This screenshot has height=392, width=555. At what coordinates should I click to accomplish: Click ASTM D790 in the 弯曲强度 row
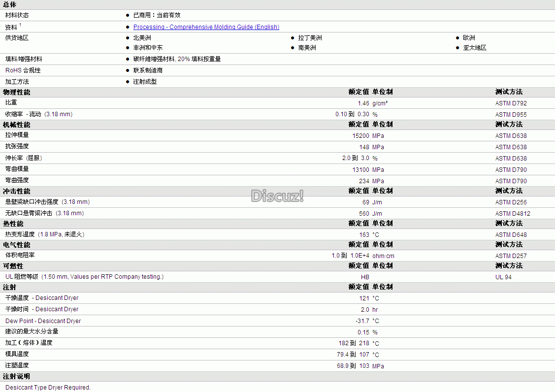511,181
